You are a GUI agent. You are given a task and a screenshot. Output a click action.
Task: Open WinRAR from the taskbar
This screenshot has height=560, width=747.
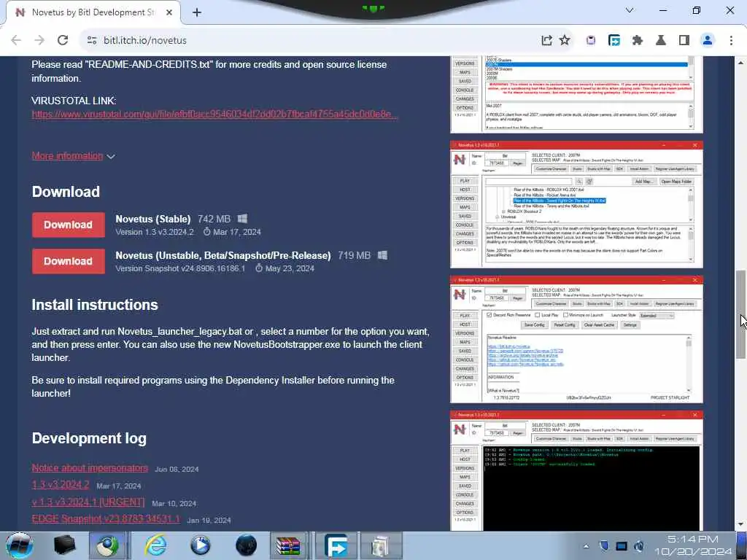[289, 545]
